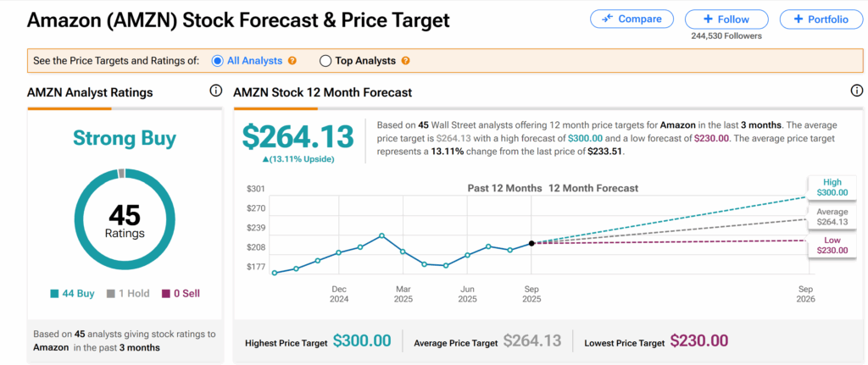Click the plus icon on the Follow button
The image size is (868, 365).
(x=708, y=19)
